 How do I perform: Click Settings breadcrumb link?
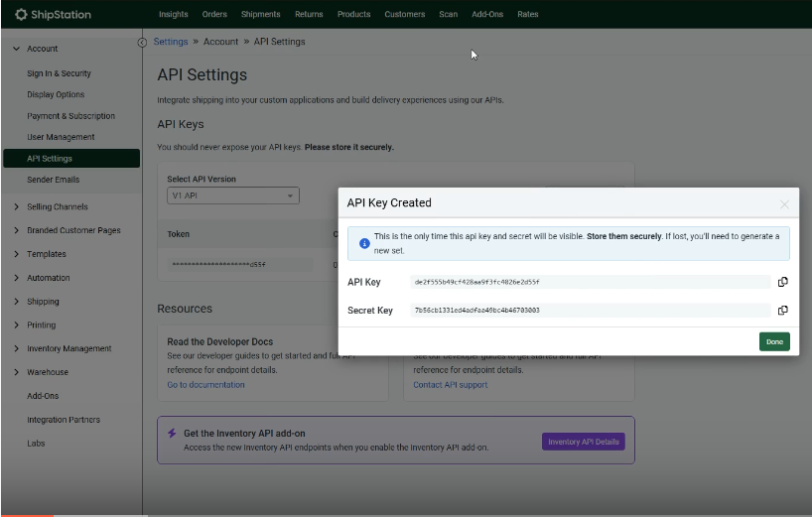pos(171,42)
